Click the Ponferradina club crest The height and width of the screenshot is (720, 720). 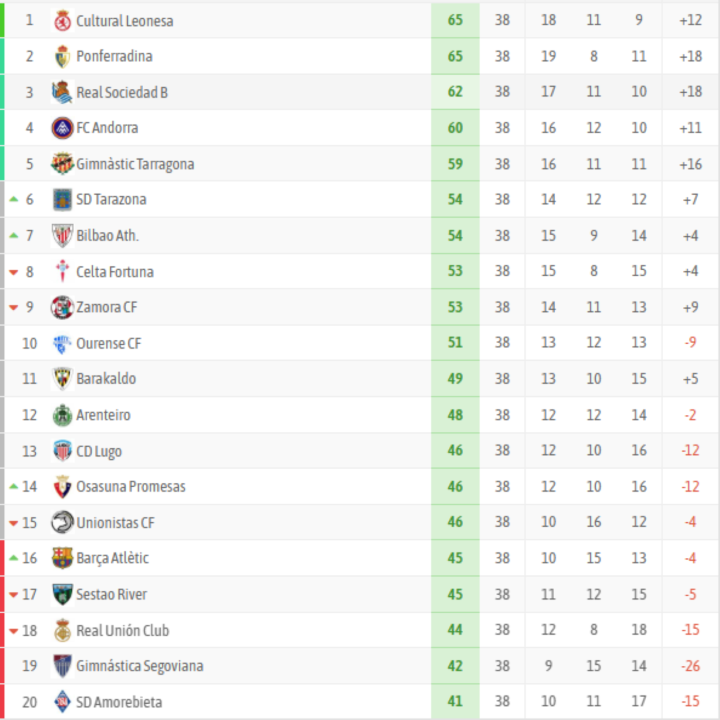(62, 56)
